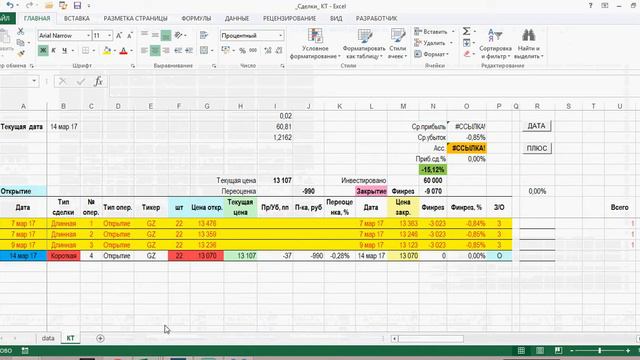Click horizontal scrollbar thumb
Image resolution: width=640 pixels, height=360 pixels.
tap(431, 338)
